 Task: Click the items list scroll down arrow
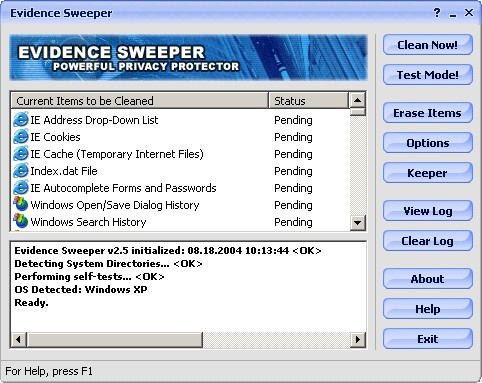point(358,222)
